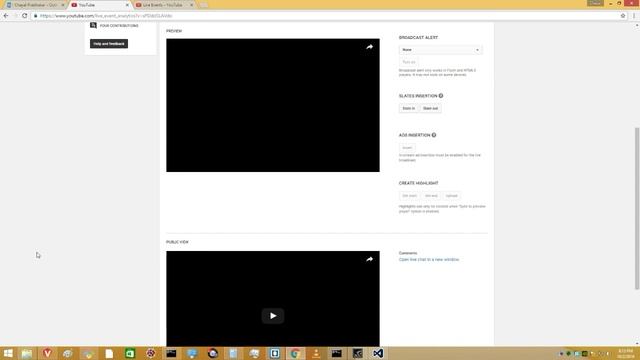Screen dimensions: 640x360
Task: Open the Slates Insertion help icon
Action: (x=441, y=96)
